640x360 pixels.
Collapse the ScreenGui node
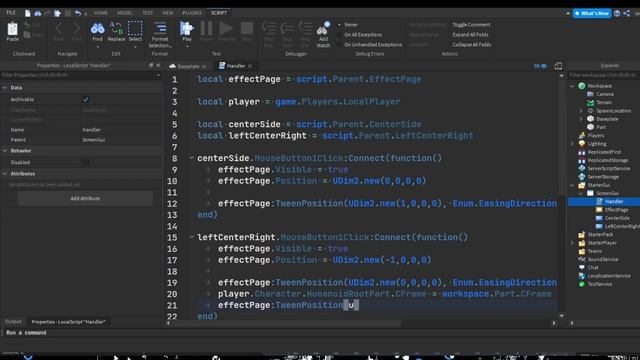point(581,193)
